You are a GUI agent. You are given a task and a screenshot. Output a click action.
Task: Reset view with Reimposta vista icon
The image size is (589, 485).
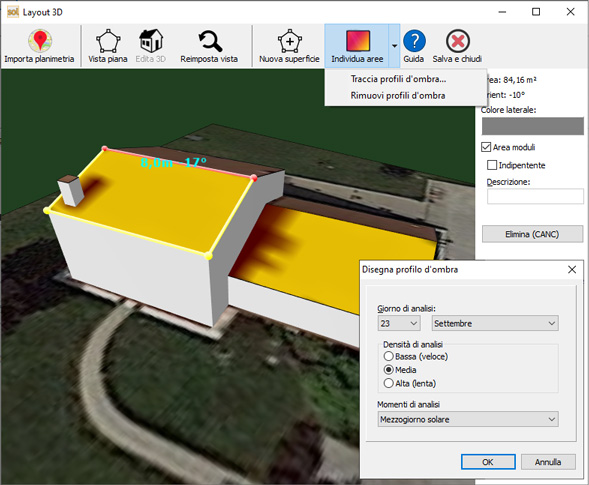coord(210,41)
